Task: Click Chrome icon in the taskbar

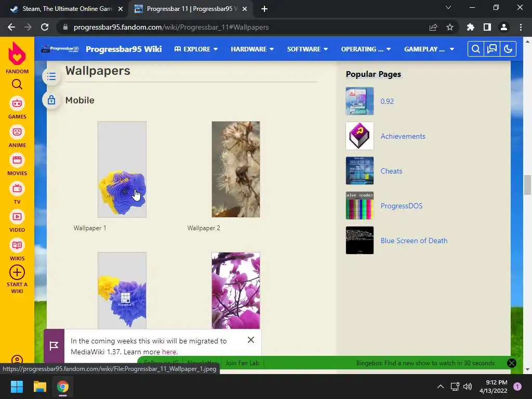Action: tap(63, 387)
